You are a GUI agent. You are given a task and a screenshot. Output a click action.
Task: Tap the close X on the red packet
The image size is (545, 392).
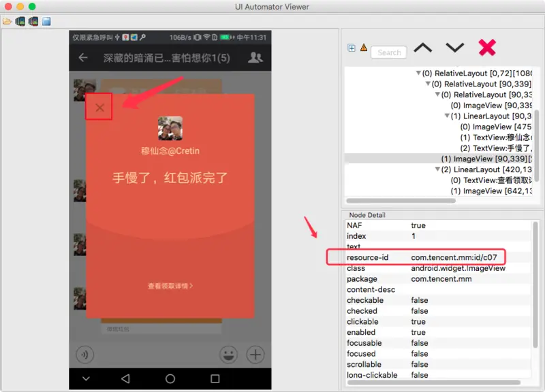99,108
